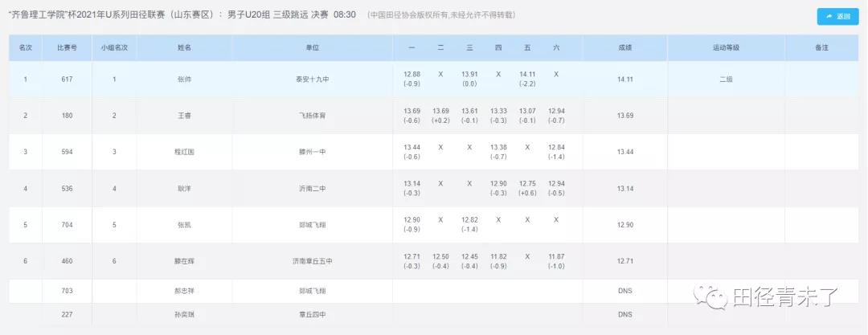Select bib number 227 cell
This screenshot has width=868, height=335.
pyautogui.click(x=67, y=314)
